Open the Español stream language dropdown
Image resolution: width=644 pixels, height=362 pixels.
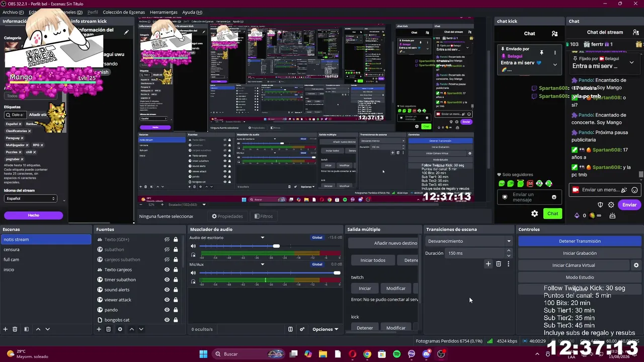[x=31, y=199]
